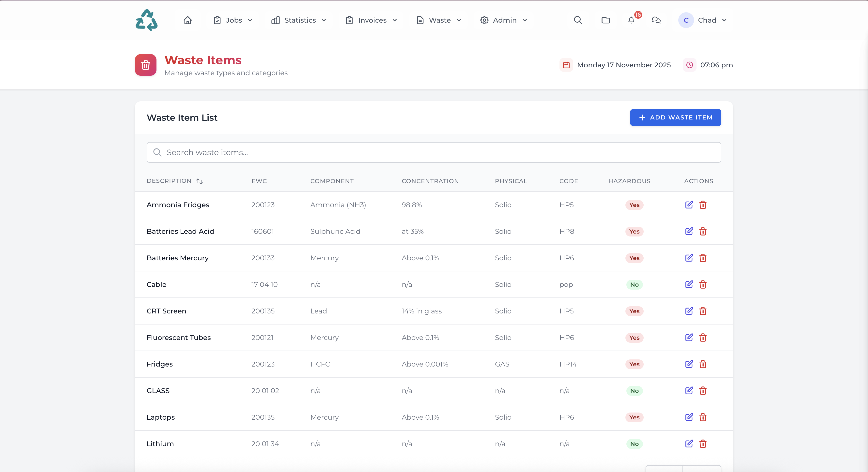Focus the Search waste items field
The width and height of the screenshot is (868, 472).
[434, 152]
